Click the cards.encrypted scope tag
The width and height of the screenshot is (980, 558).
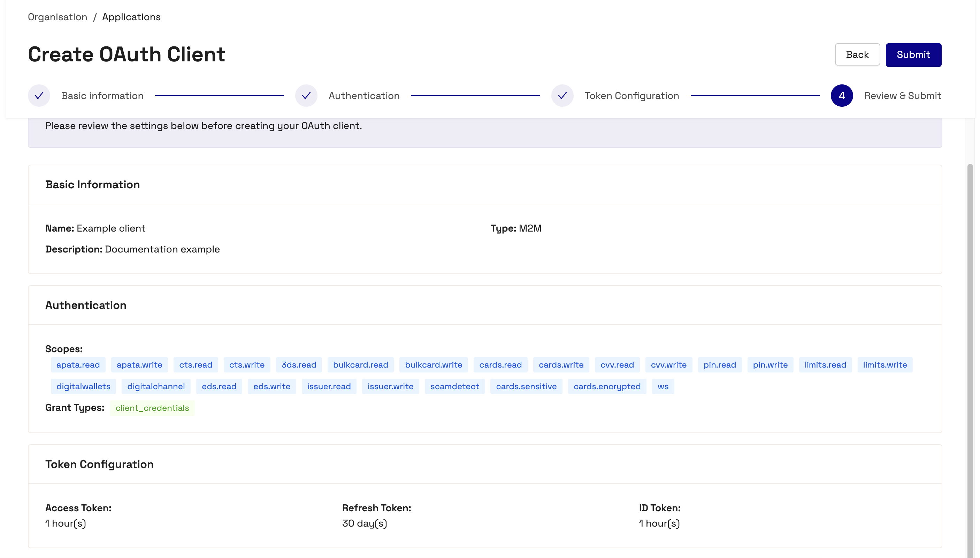[607, 386]
